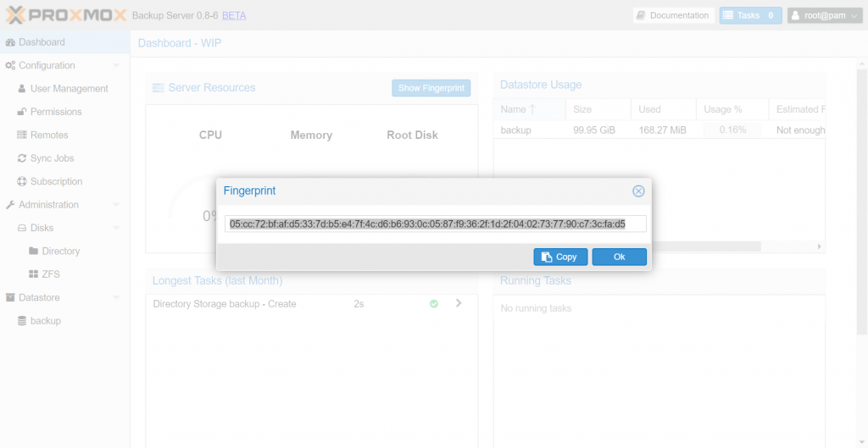Click the Tasks count badge 0

tap(771, 15)
